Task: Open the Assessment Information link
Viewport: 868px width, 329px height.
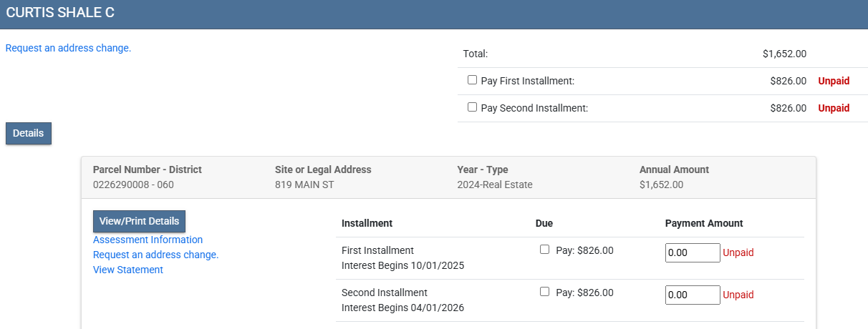Action: (x=148, y=240)
